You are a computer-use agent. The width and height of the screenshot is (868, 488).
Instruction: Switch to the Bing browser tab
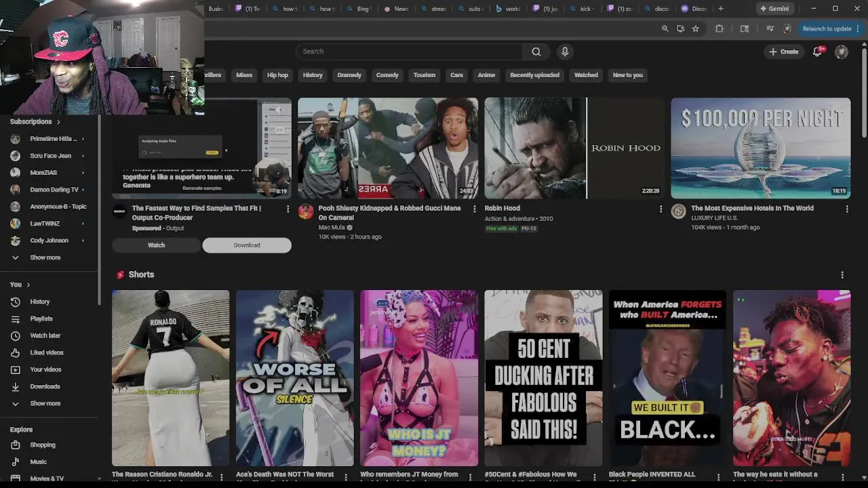[x=360, y=9]
